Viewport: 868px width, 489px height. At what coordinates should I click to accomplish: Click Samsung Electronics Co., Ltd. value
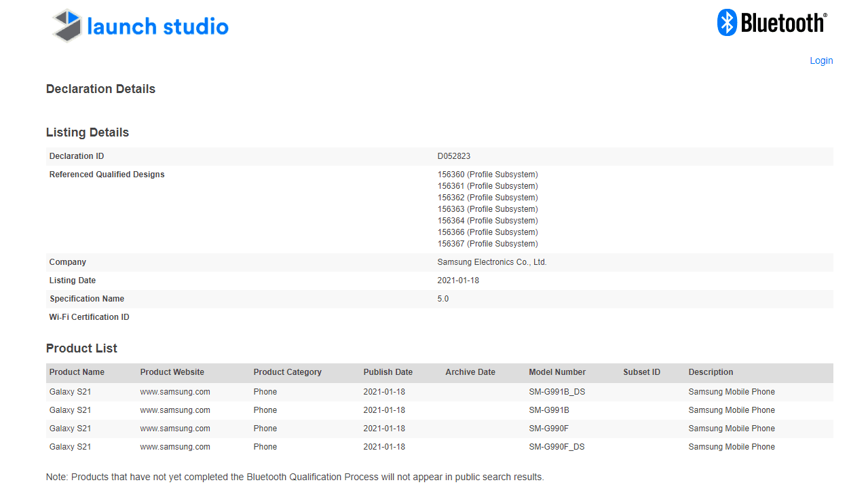[x=492, y=262]
